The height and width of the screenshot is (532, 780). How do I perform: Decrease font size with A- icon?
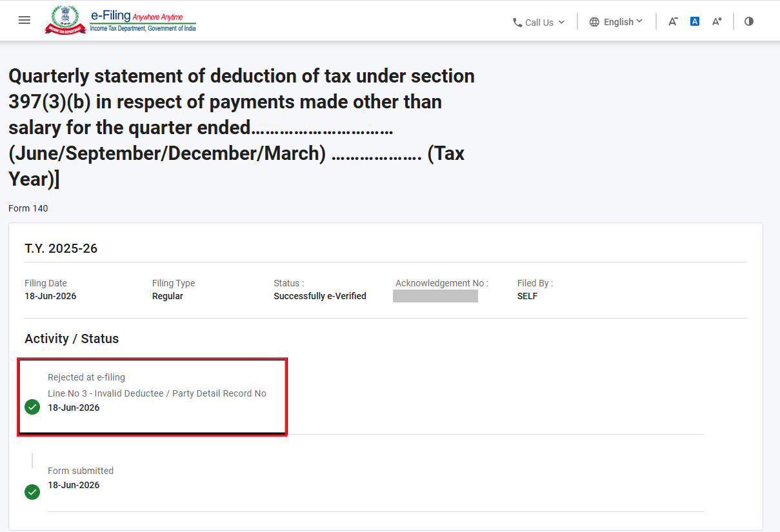pos(673,21)
